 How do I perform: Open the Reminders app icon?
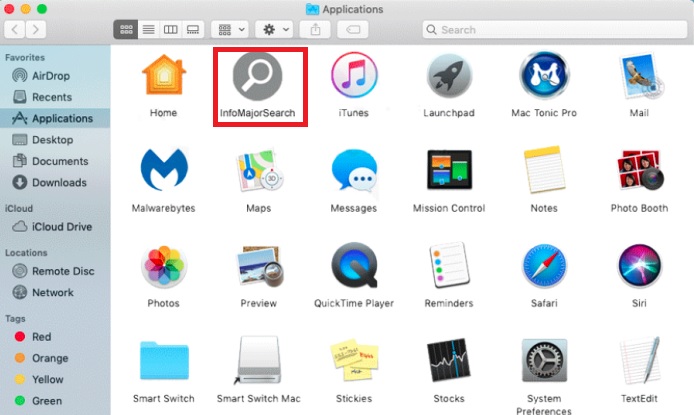(x=449, y=265)
